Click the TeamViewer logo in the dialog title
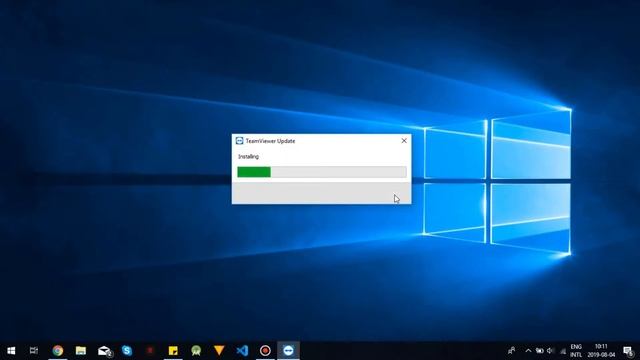This screenshot has width=640, height=360. [x=240, y=141]
